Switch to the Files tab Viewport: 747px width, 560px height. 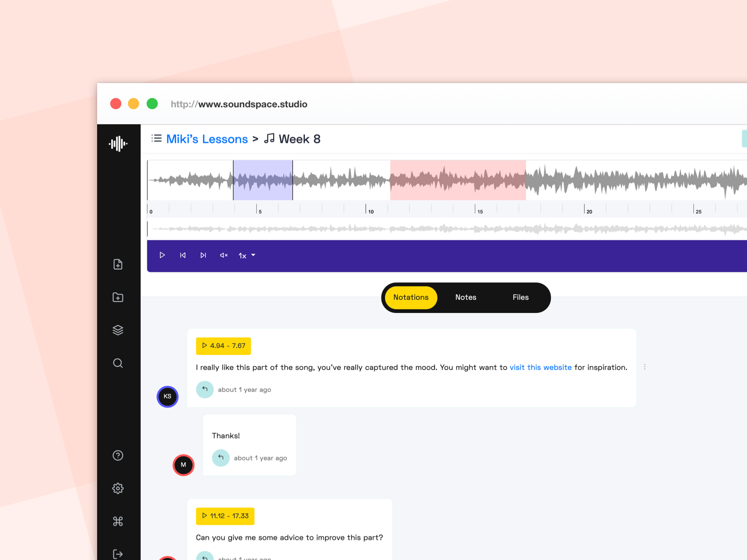[521, 297]
